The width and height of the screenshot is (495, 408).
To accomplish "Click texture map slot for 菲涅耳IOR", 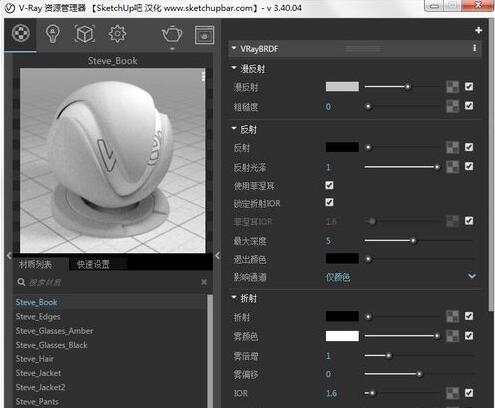I will click(x=452, y=221).
